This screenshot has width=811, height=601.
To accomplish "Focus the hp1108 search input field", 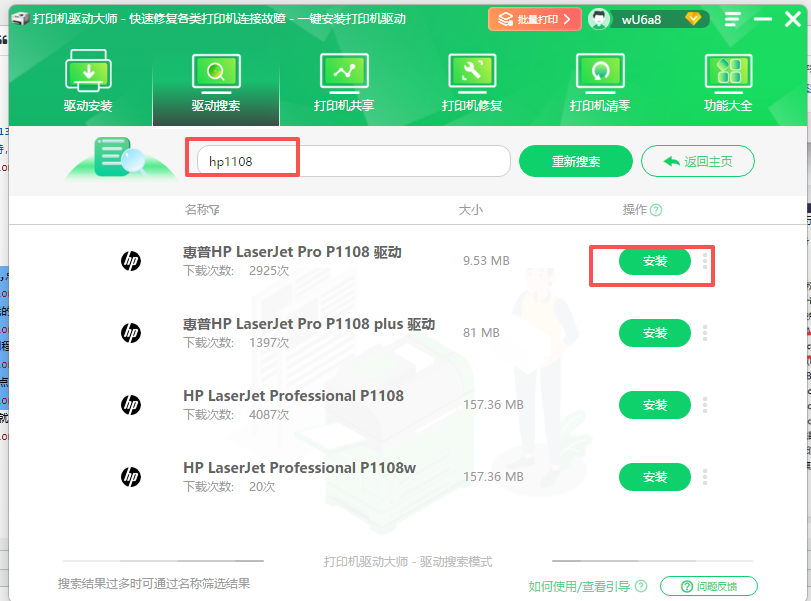I will point(354,161).
